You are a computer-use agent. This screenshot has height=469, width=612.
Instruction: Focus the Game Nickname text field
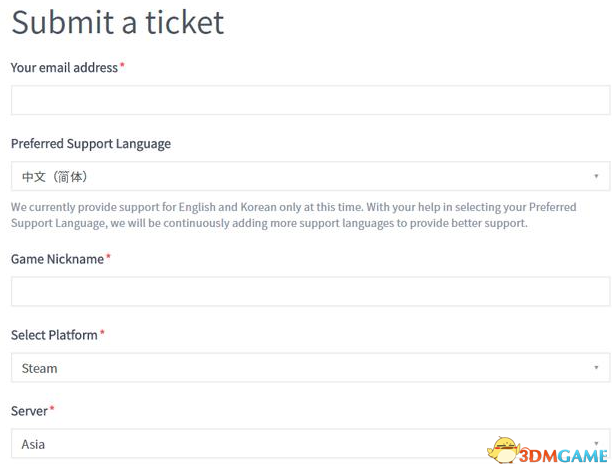(x=310, y=291)
